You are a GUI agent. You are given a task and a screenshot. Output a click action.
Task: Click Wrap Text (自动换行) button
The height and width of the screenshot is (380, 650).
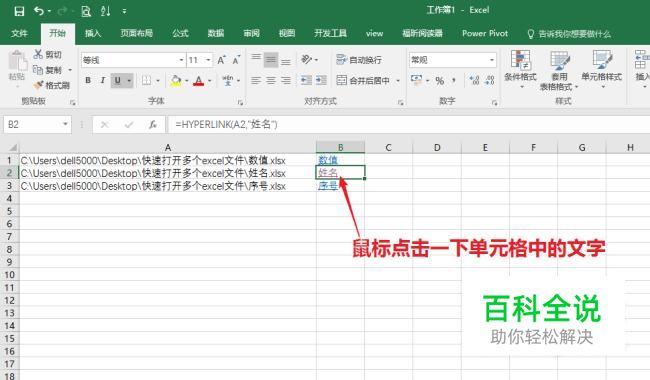[359, 60]
